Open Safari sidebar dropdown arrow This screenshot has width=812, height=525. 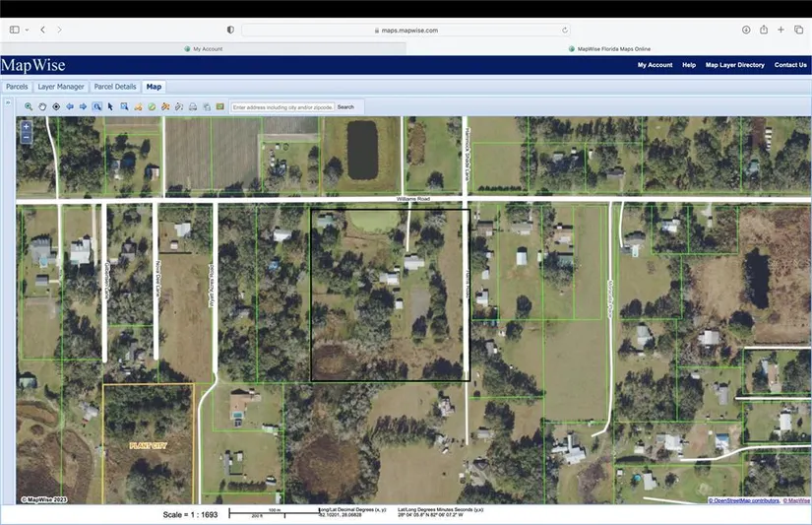pos(27,31)
